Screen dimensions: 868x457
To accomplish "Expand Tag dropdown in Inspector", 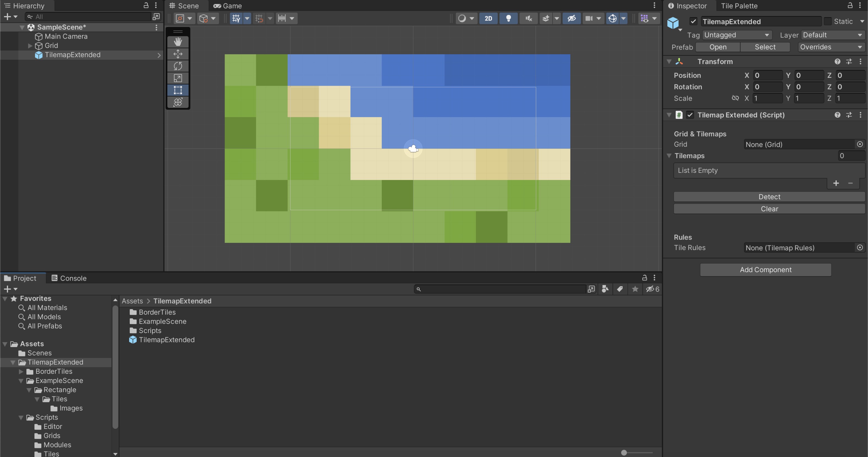I will click(735, 34).
